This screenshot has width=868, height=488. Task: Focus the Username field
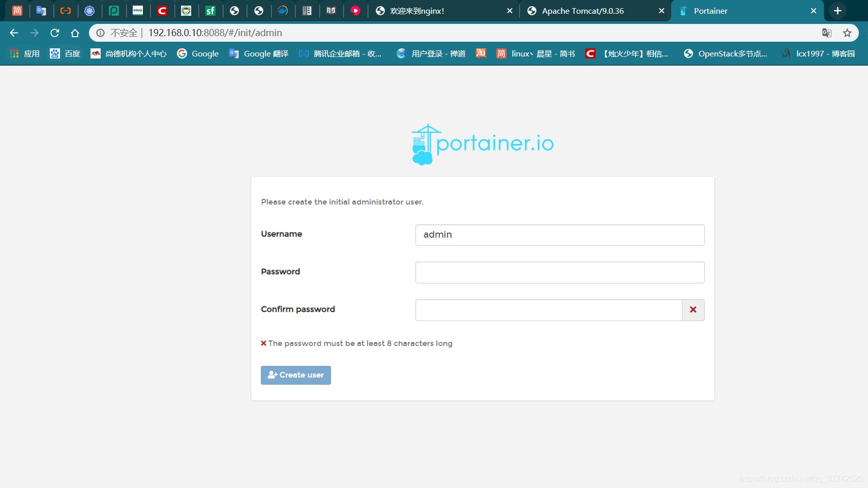[x=560, y=235]
